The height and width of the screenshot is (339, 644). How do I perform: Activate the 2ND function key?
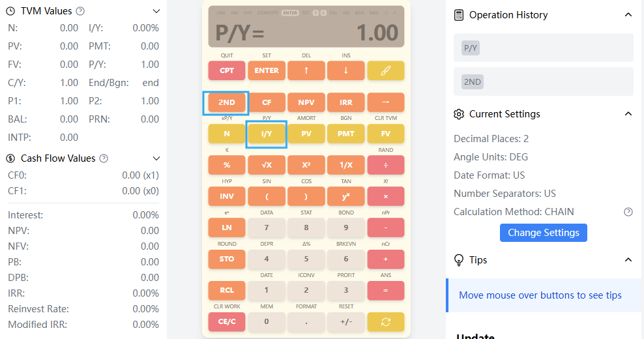pos(227,102)
